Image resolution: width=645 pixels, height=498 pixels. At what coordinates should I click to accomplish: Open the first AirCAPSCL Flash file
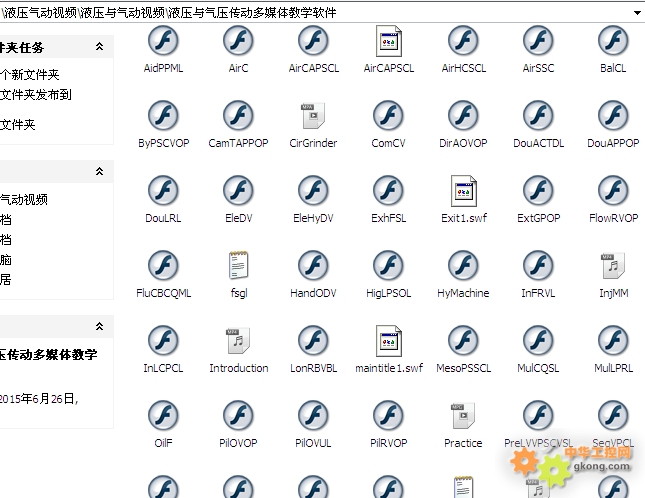coord(313,40)
